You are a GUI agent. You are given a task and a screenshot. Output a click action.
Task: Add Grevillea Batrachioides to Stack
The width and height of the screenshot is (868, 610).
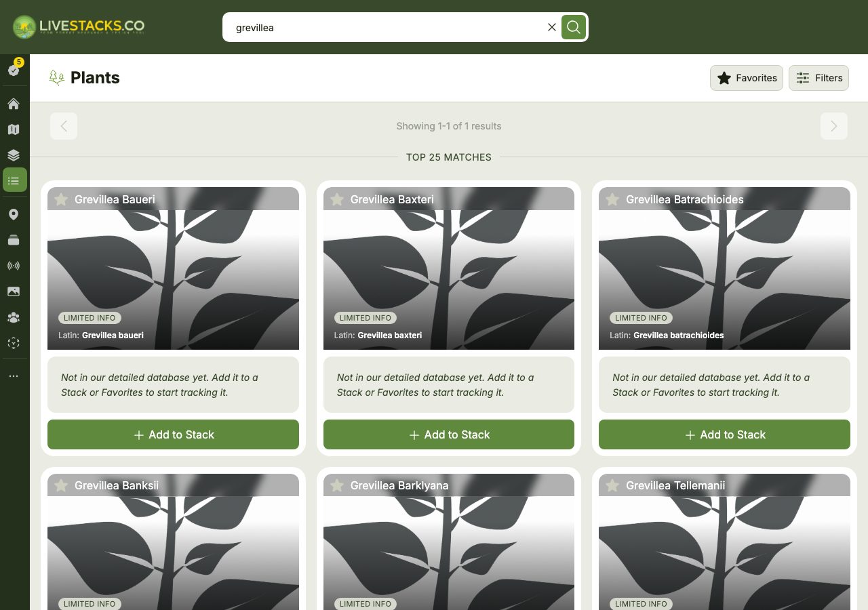724,434
